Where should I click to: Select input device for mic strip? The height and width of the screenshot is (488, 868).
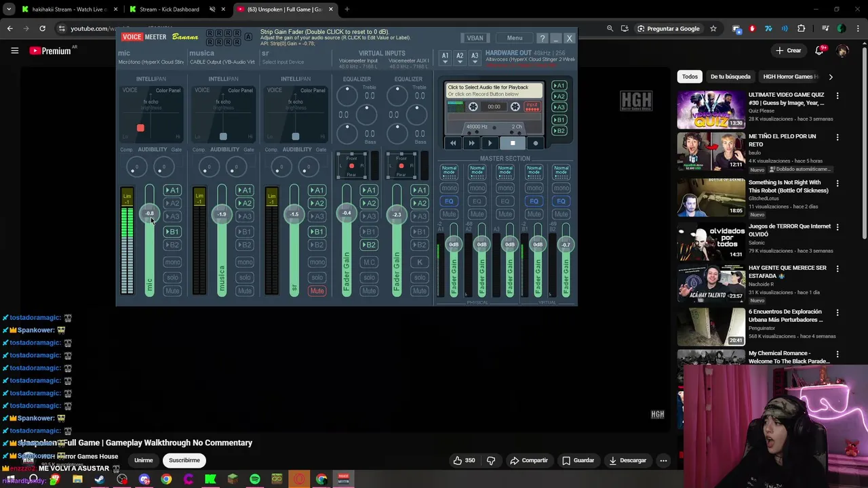[x=151, y=62]
